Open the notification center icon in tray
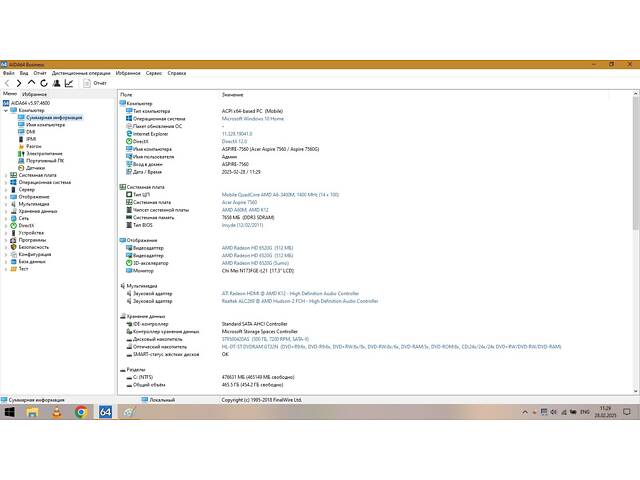Image resolution: width=640 pixels, height=480 pixels. pos(627,412)
